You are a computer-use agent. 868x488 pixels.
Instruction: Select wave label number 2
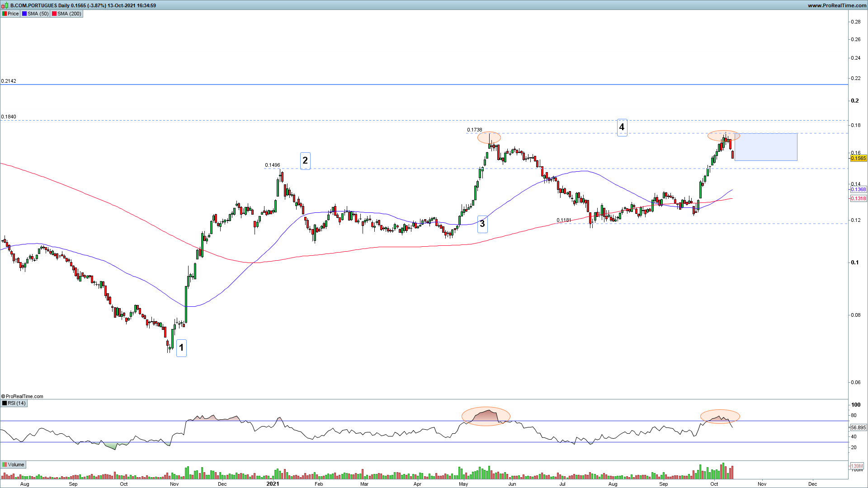coord(305,160)
